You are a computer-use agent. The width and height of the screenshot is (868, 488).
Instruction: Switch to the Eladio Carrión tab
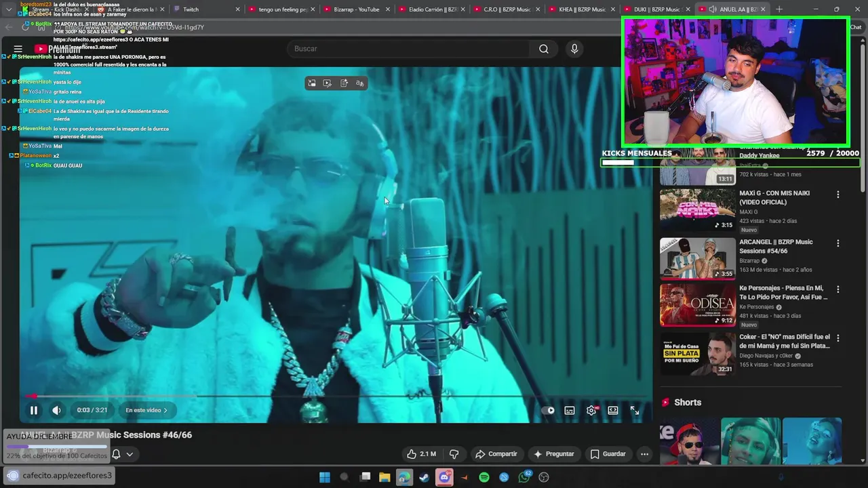[x=430, y=9]
